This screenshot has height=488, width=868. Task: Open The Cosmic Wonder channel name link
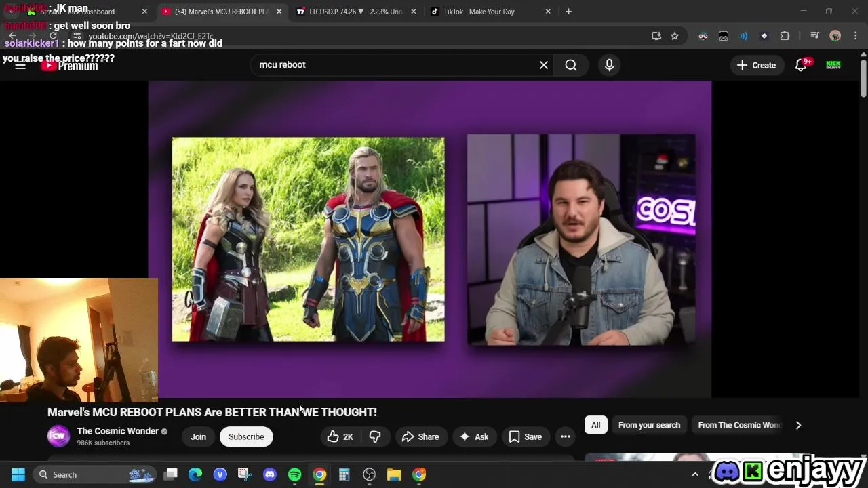(x=117, y=431)
